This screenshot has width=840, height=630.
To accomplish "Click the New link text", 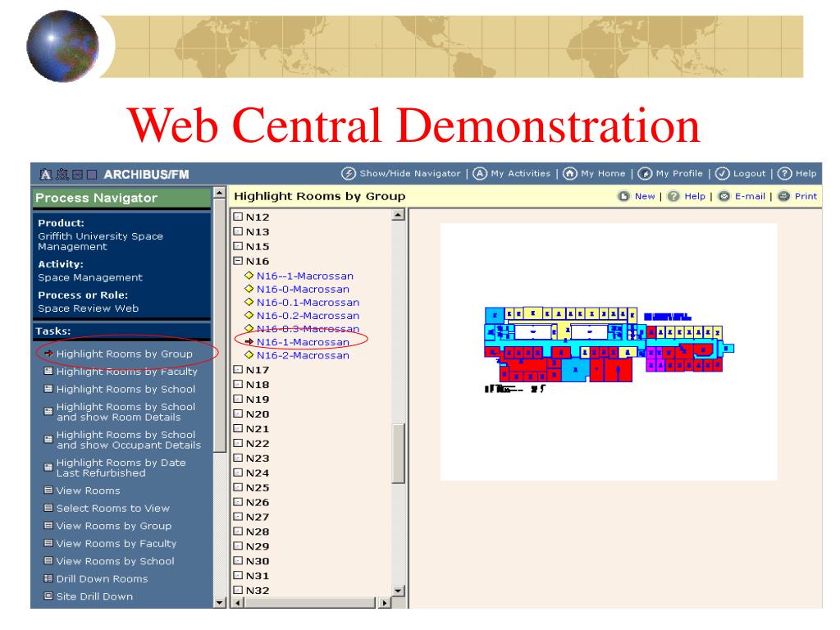I will click(x=645, y=196).
